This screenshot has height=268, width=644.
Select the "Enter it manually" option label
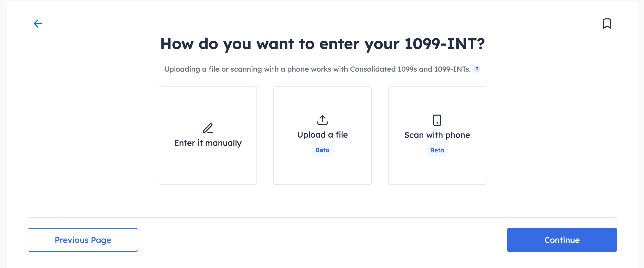pyautogui.click(x=208, y=143)
